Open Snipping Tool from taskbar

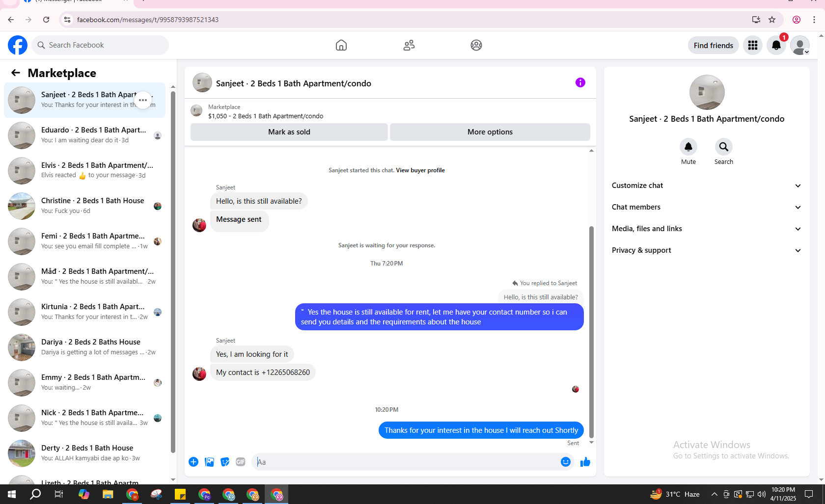(x=156, y=494)
